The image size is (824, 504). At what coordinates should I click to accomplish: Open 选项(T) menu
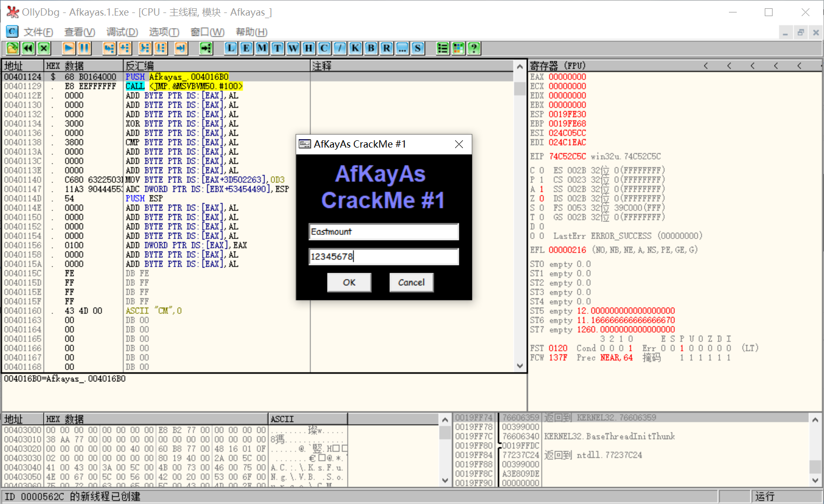pos(164,32)
